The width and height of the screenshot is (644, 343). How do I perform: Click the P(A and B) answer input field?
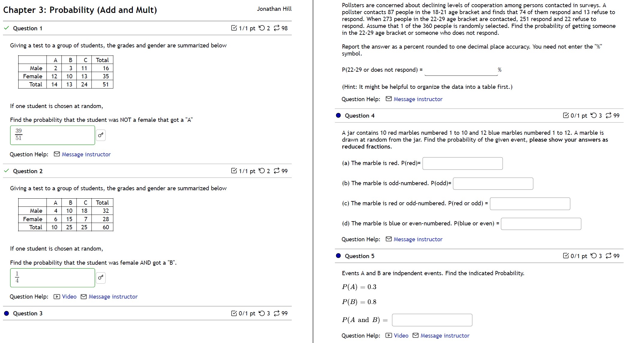[431, 320]
